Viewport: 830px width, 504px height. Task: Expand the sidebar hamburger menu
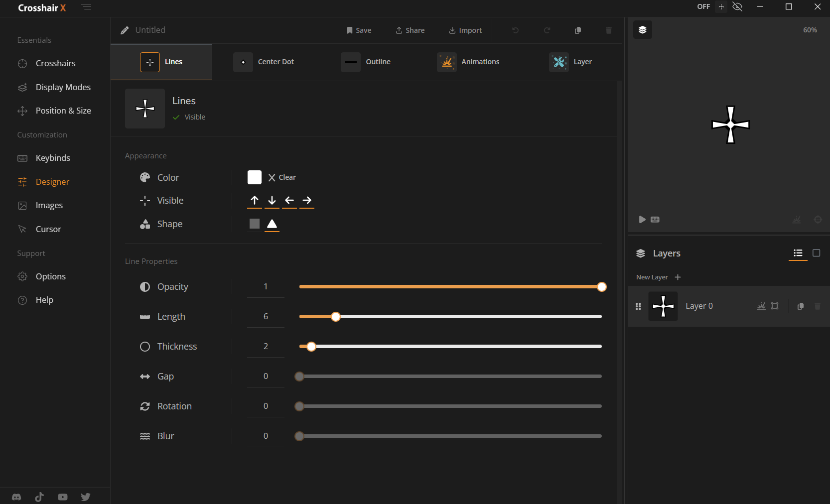pos(87,7)
